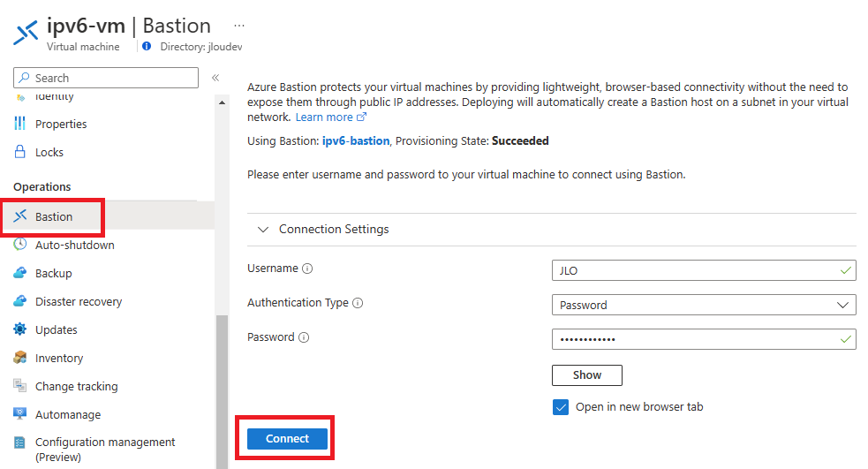This screenshot has height=469, width=868.
Task: Click the Directory info icon
Action: (x=147, y=47)
